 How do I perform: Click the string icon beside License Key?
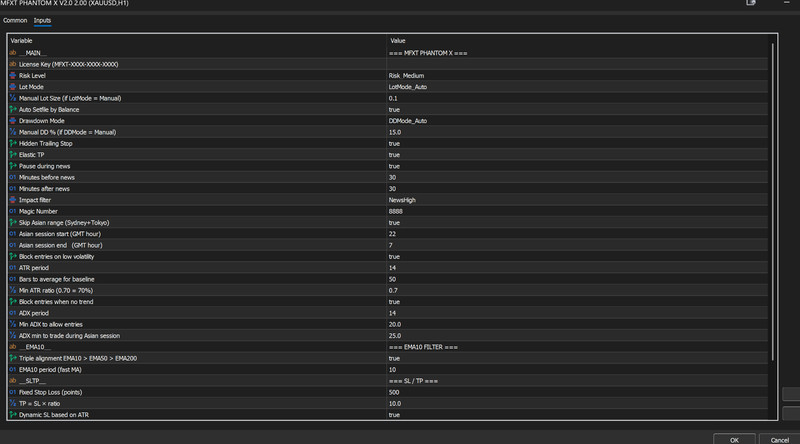(13, 64)
